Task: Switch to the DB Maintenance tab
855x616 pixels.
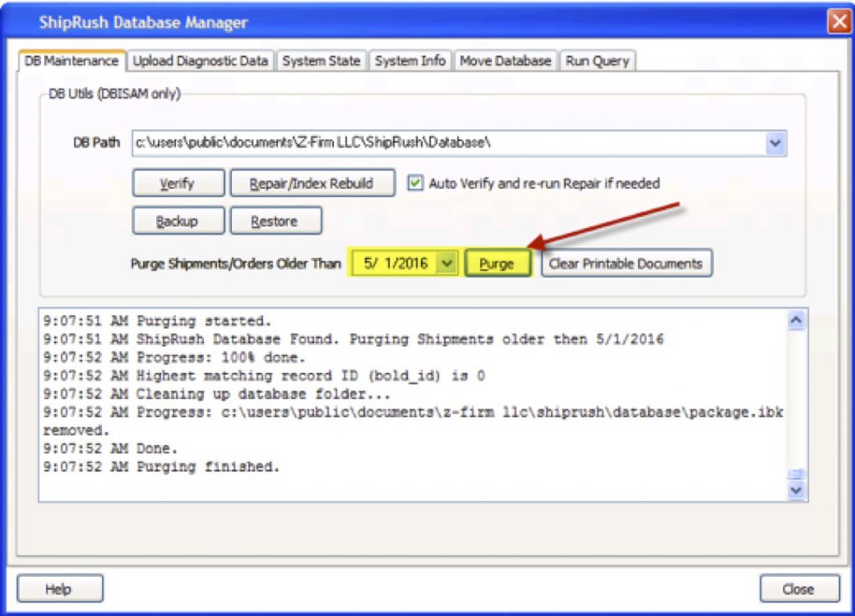Action: (x=72, y=60)
